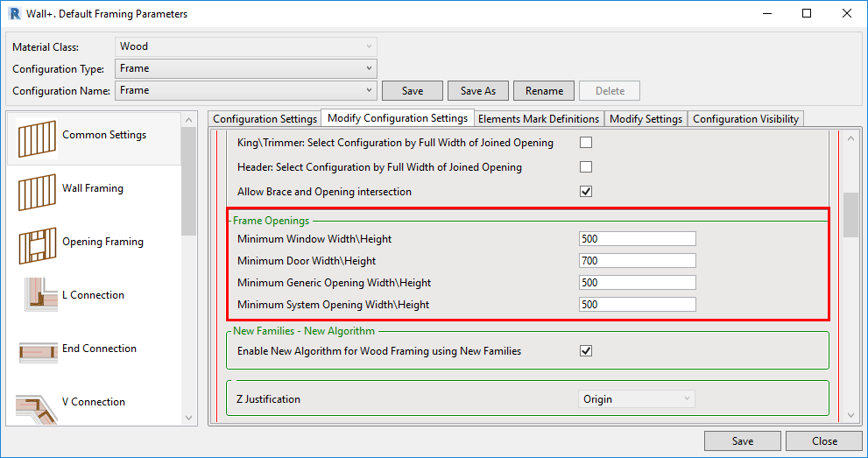Click Minimum System Opening Width\Height field
This screenshot has width=868, height=458.
[x=637, y=304]
